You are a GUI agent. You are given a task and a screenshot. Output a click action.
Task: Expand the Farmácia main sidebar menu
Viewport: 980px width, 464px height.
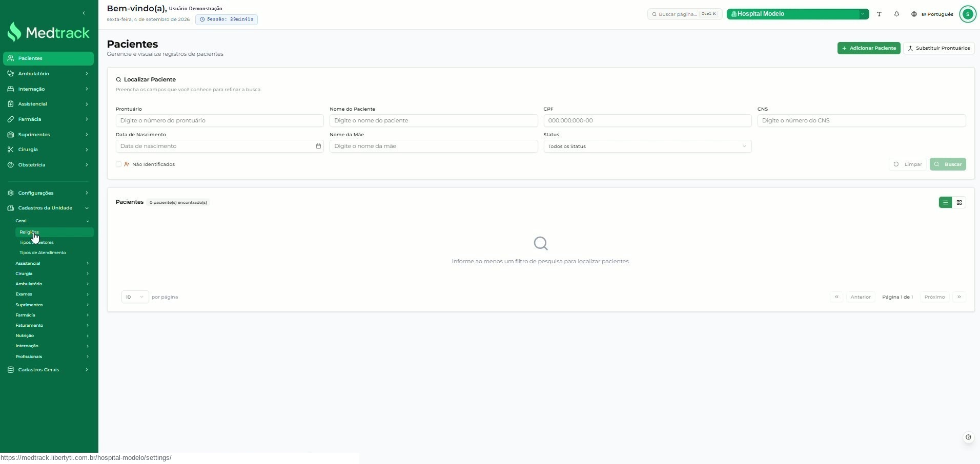tap(49, 119)
